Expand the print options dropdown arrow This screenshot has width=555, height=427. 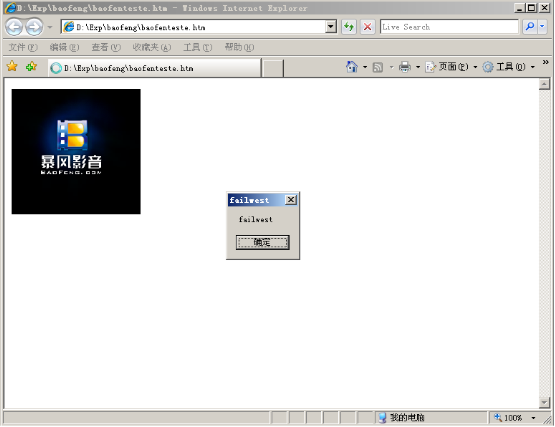tap(418, 67)
